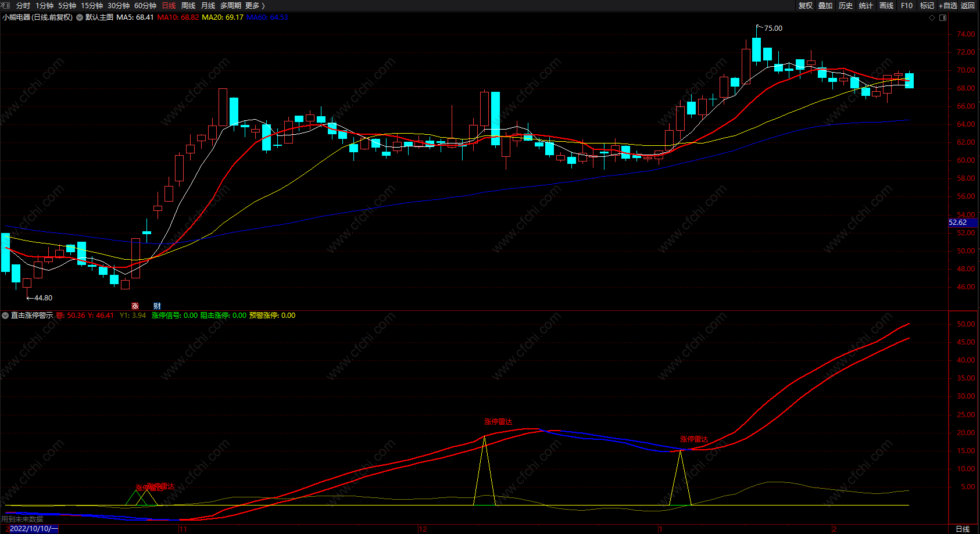Select the 日线 daily chart tab

tap(169, 6)
